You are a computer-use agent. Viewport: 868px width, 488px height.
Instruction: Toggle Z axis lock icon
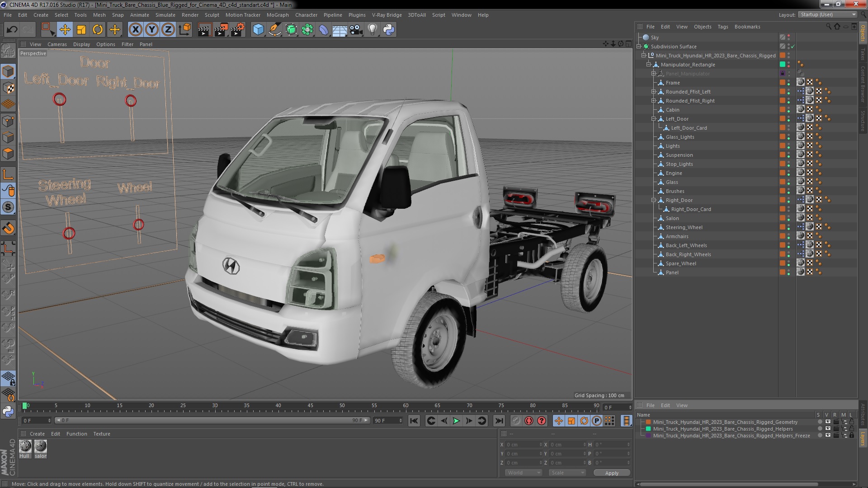click(168, 30)
